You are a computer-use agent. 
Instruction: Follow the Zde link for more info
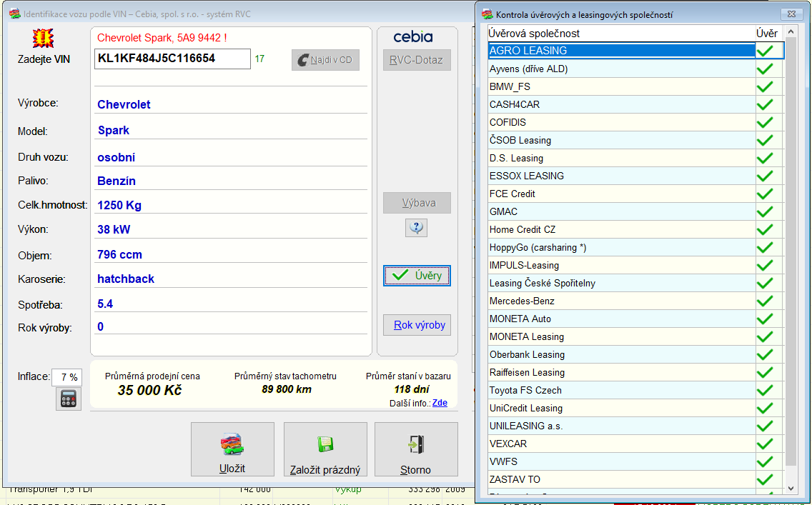(440, 403)
